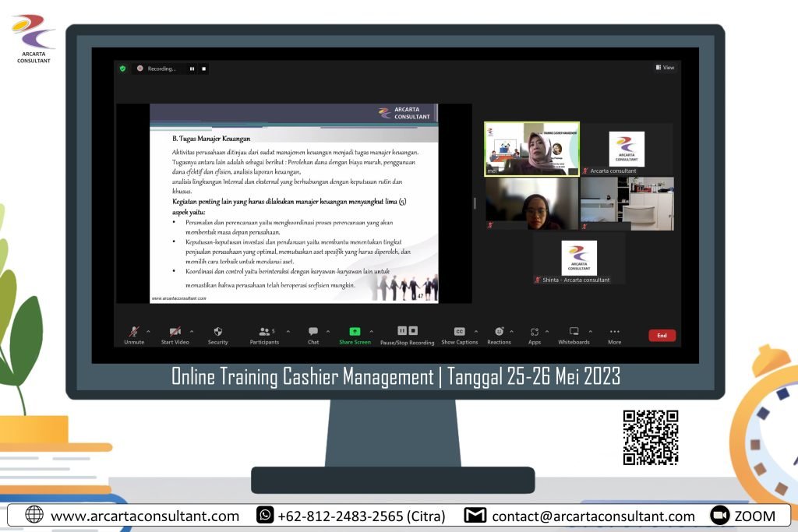
Task: Expand the arrow next to Share Screen
Action: 371,331
